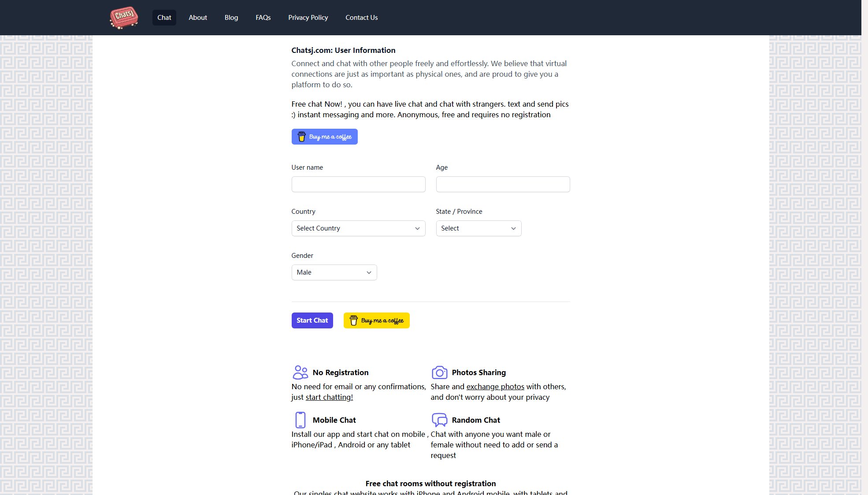Click into the Age input field
The height and width of the screenshot is (495, 868).
(503, 184)
